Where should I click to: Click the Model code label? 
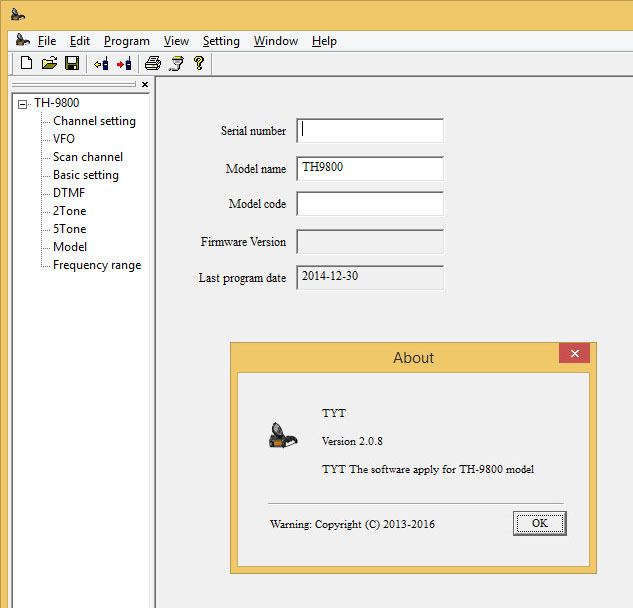click(x=257, y=204)
